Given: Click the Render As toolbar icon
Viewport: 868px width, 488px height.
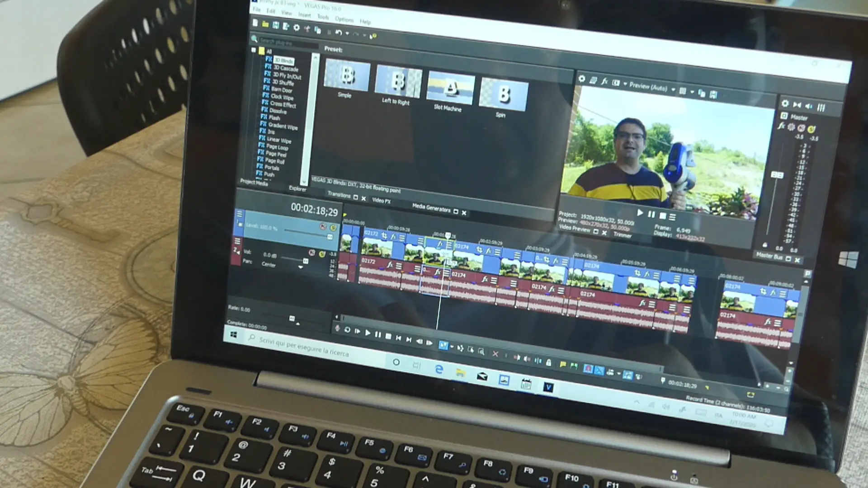Looking at the screenshot, I should tap(286, 27).
